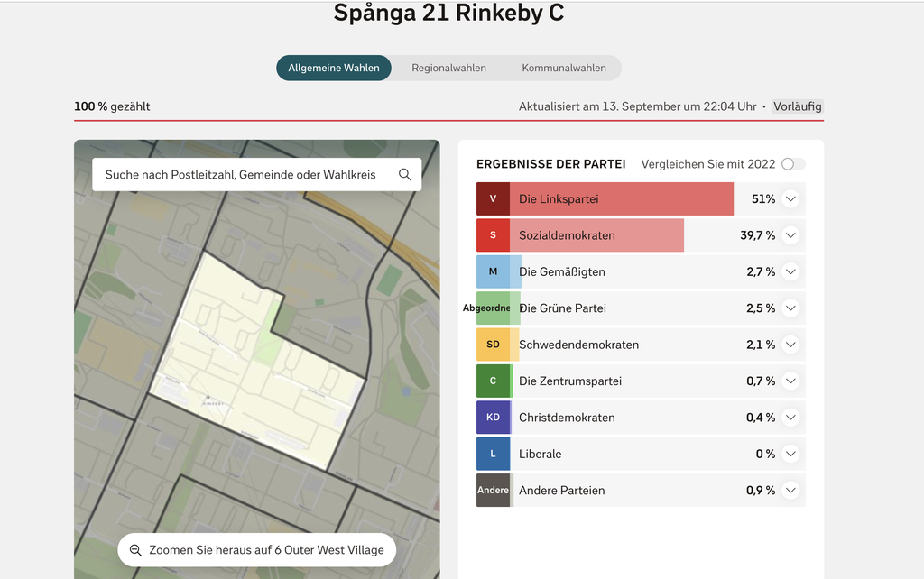Click the red S party badge

click(493, 235)
